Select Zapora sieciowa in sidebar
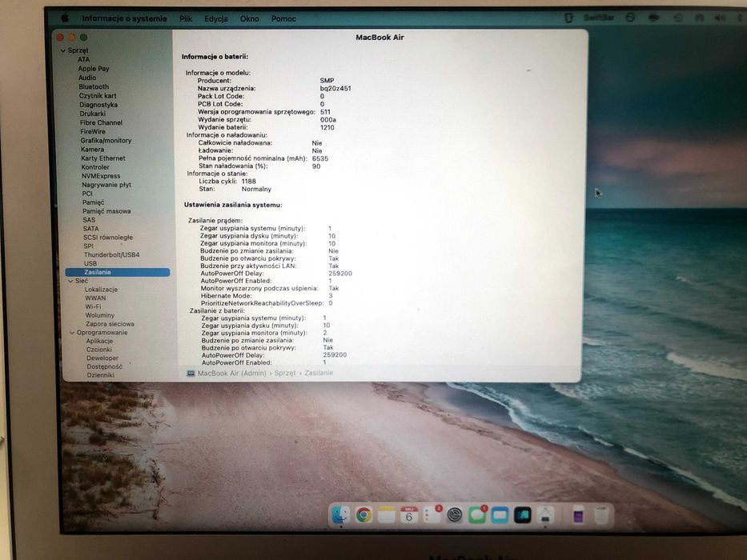Image resolution: width=747 pixels, height=560 pixels. point(110,324)
